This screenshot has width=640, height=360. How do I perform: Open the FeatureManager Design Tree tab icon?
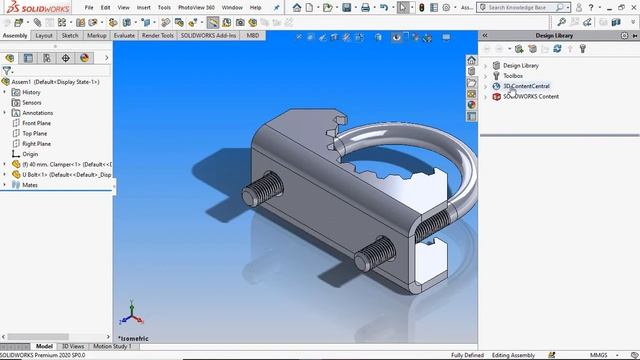10,58
